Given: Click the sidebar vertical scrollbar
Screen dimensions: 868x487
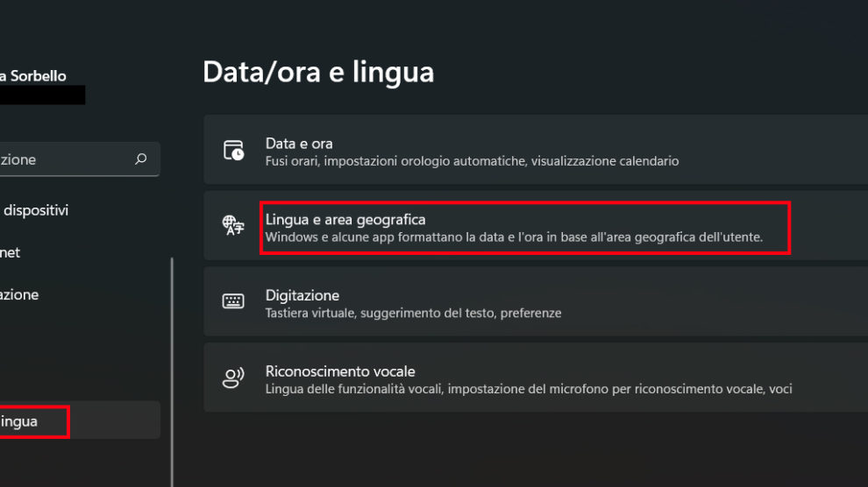Looking at the screenshot, I should pos(172,368).
